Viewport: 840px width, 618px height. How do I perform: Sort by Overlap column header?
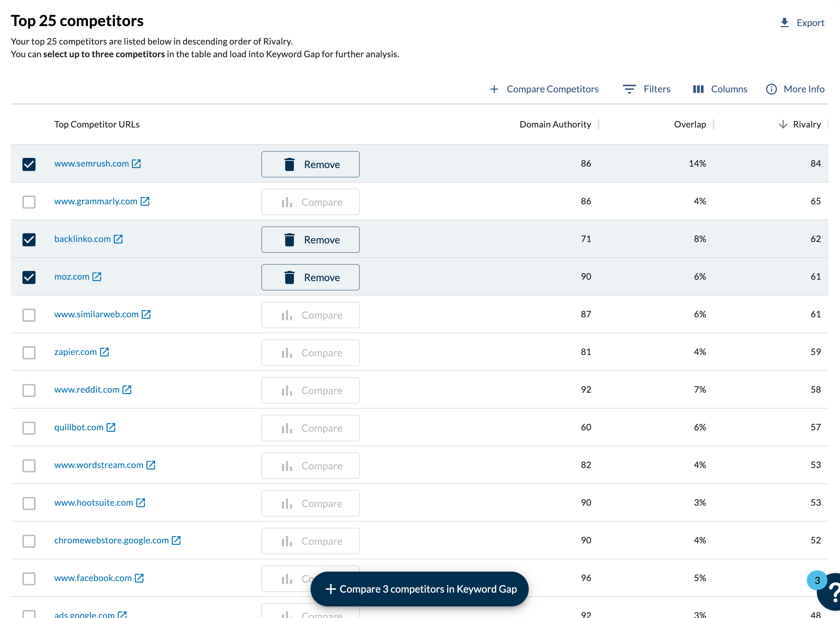(690, 124)
